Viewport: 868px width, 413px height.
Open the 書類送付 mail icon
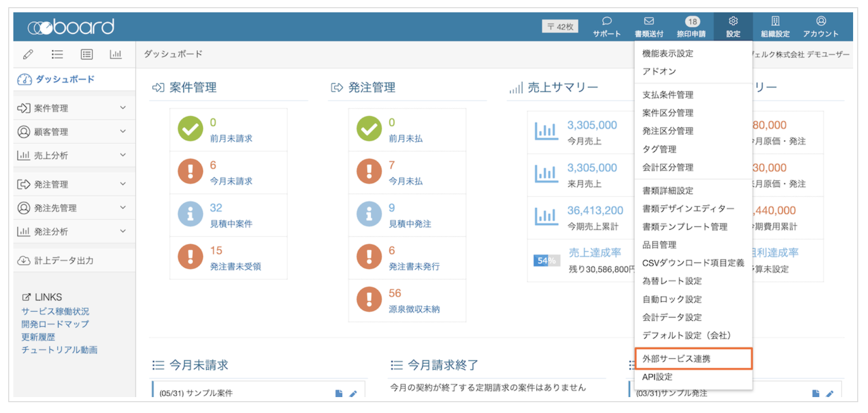click(649, 26)
